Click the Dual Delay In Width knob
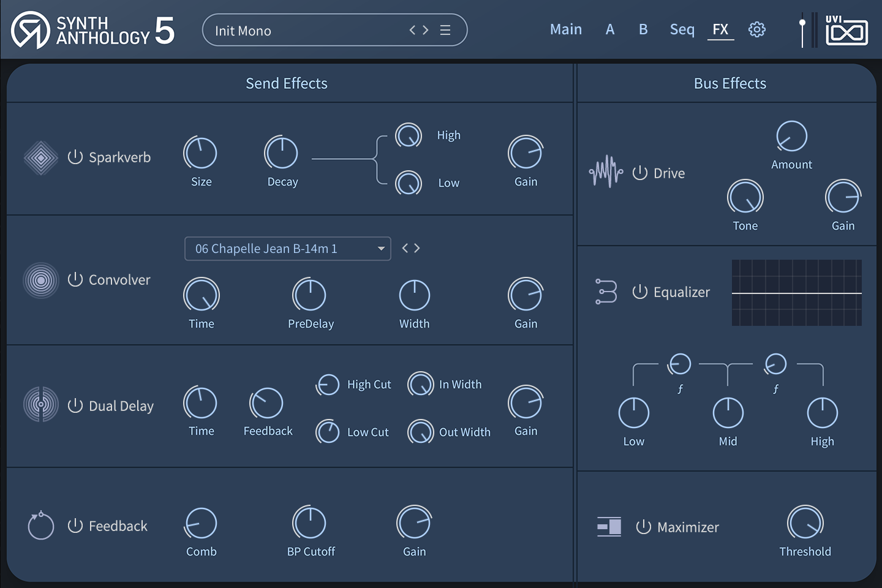Viewport: 882px width, 588px height. (x=421, y=385)
